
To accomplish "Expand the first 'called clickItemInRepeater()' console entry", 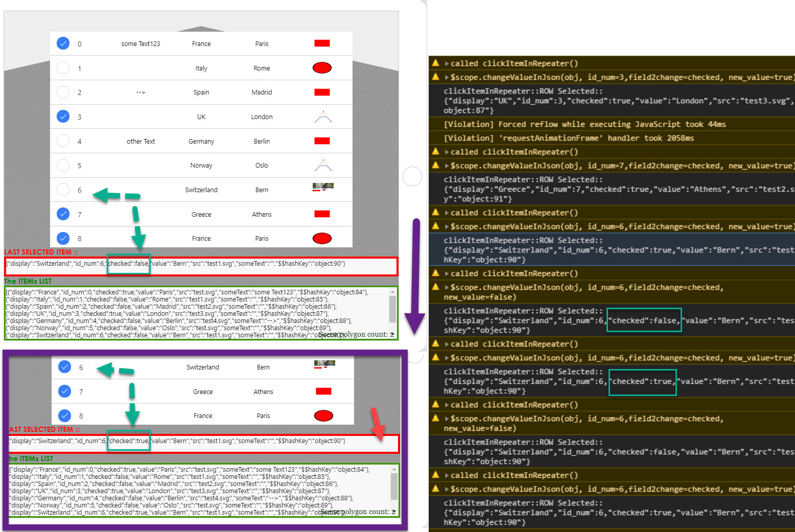I will point(446,63).
